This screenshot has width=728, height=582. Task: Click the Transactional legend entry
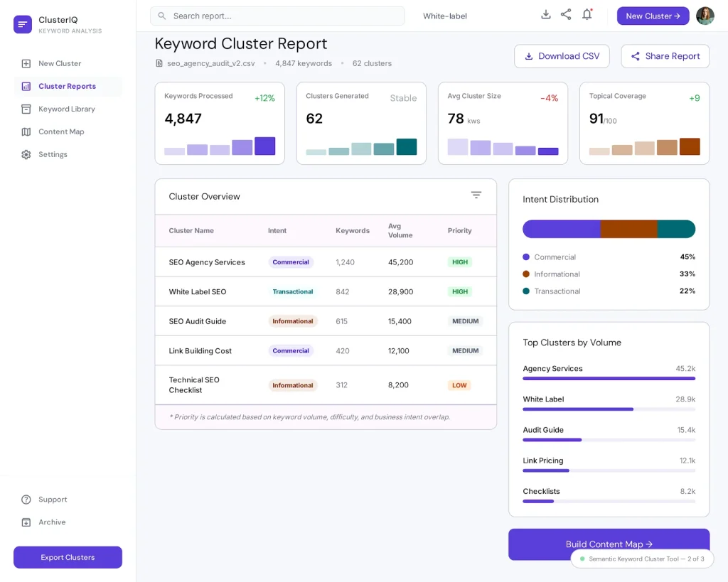coord(609,291)
